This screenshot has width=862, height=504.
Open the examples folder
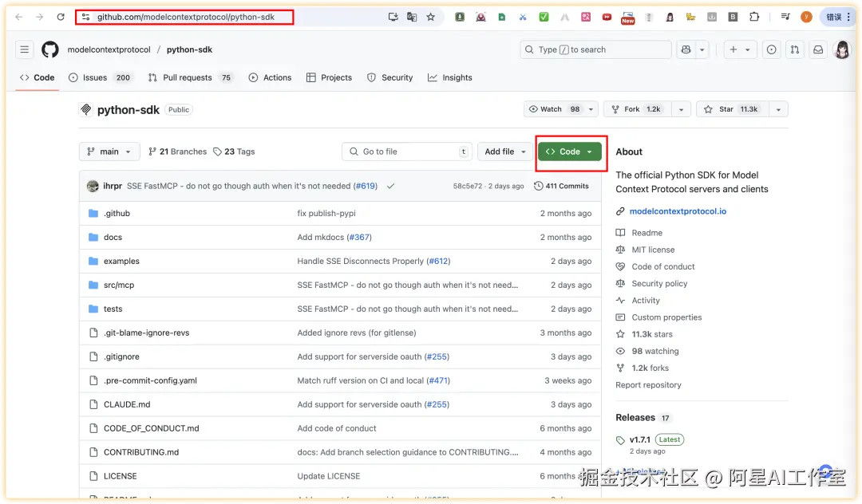121,262
